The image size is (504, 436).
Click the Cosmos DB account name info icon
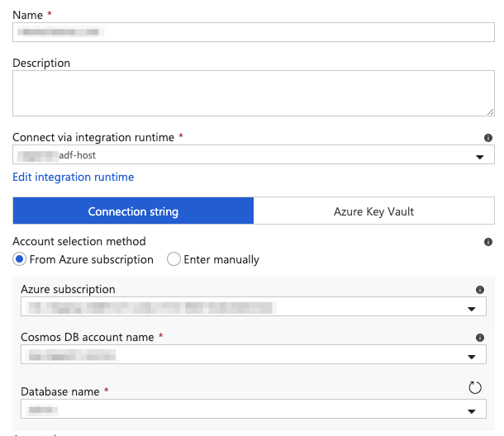pos(479,338)
